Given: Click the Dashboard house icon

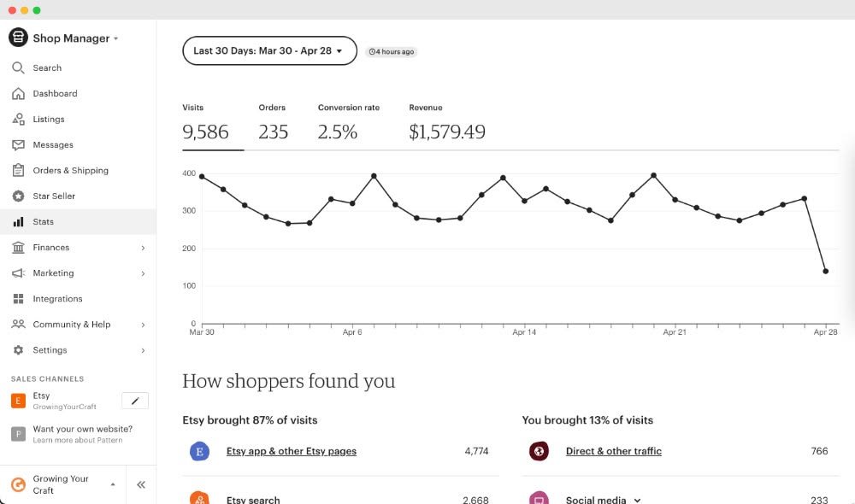Looking at the screenshot, I should coord(18,93).
